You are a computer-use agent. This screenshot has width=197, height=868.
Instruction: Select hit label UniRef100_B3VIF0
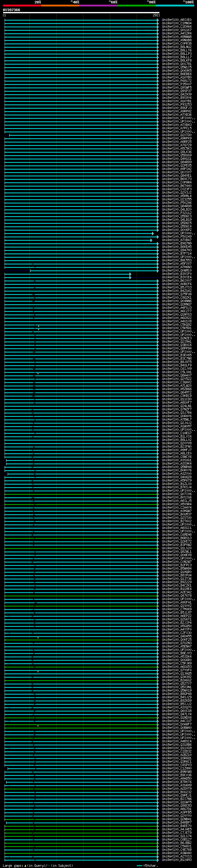click(176, 274)
